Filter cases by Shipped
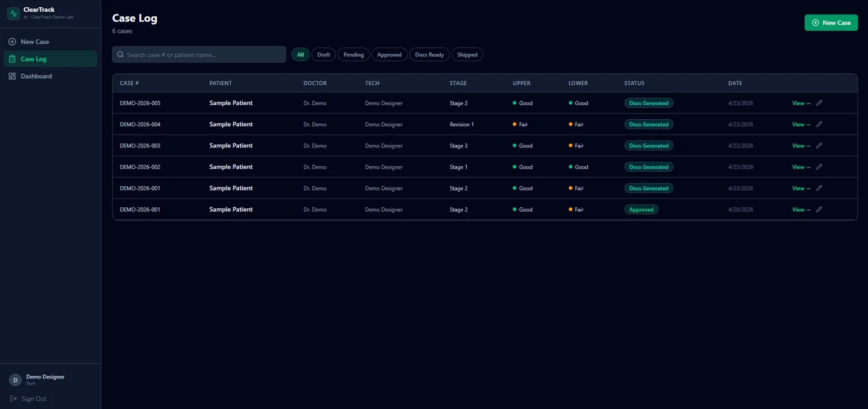868x409 pixels. coord(467,54)
